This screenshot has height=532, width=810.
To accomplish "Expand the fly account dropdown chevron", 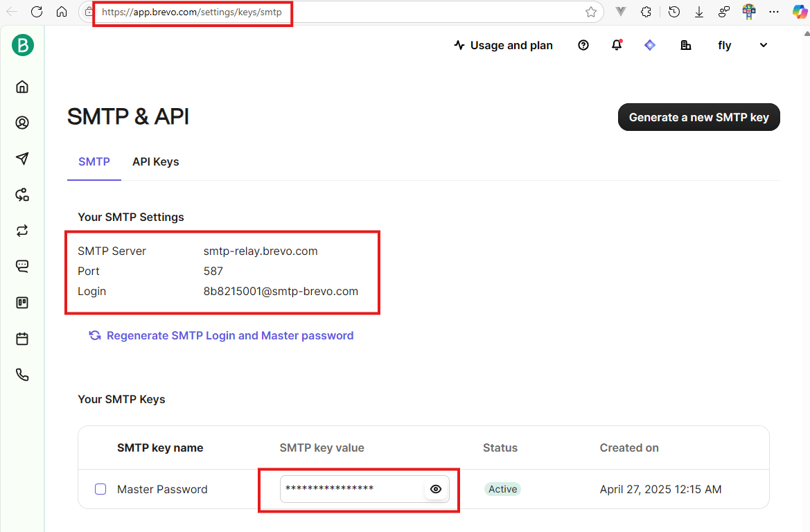I will (764, 46).
